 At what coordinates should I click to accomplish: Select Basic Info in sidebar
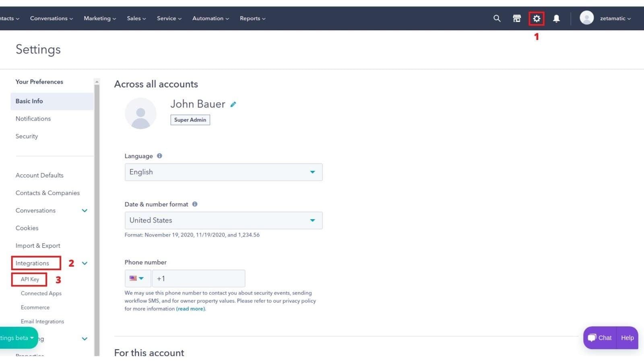coord(52,101)
